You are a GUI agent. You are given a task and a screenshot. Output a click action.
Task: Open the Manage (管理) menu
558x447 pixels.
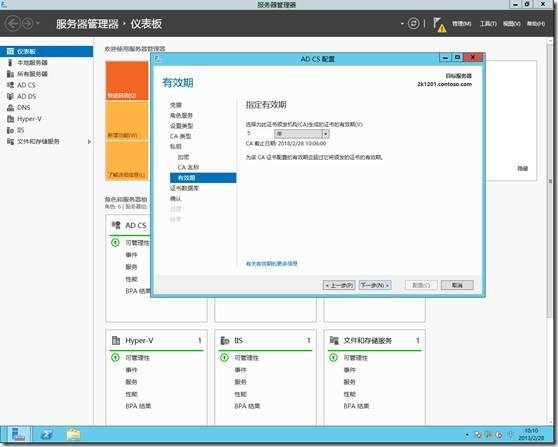[x=462, y=24]
